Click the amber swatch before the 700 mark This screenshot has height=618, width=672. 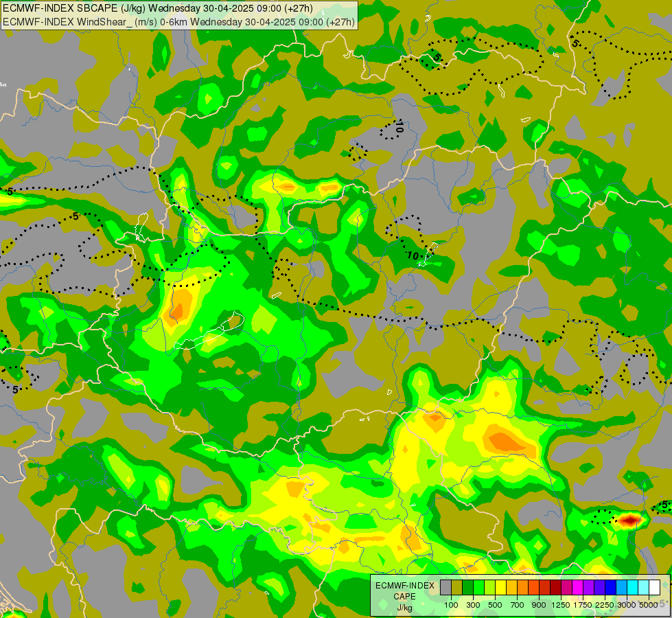click(x=511, y=587)
